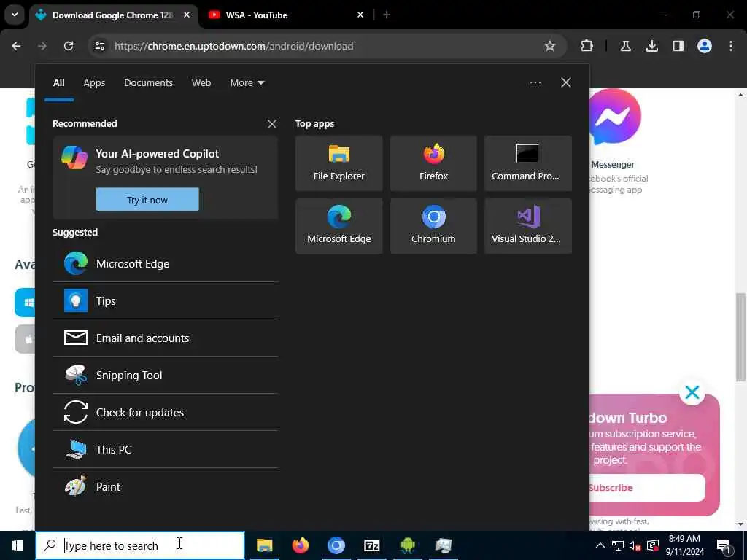Select Check for updates suggestion

tap(165, 412)
